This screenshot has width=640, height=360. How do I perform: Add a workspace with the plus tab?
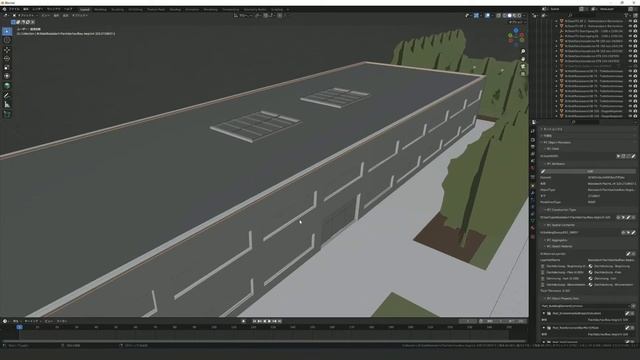tap(288, 9)
